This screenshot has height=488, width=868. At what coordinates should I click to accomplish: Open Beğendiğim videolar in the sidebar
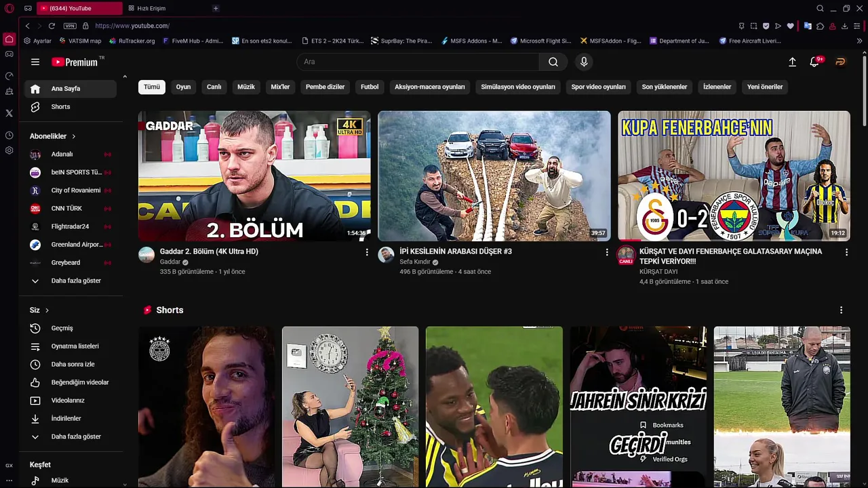point(71,382)
